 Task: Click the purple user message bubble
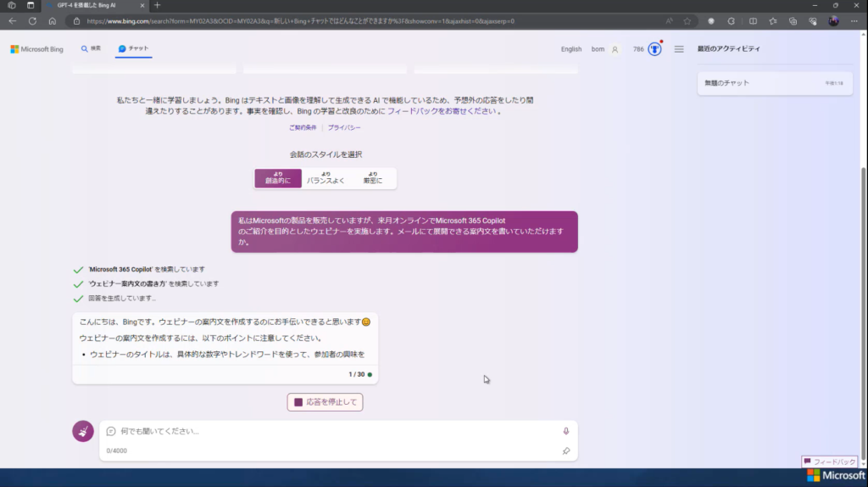click(404, 232)
